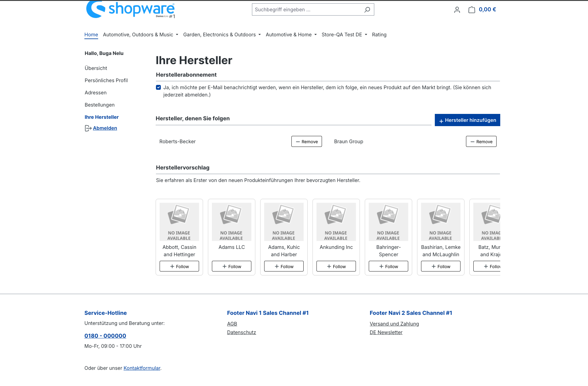Viewport: 588px width, 386px height.
Task: Click the search magnifier icon
Action: (x=367, y=9)
